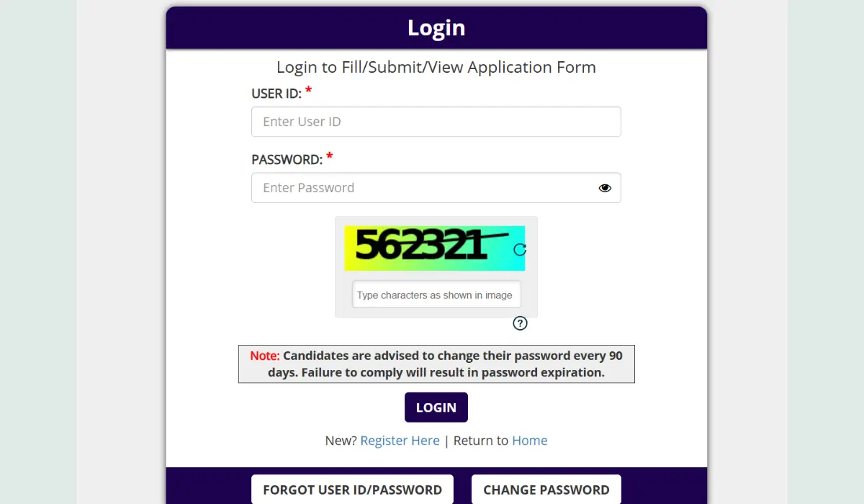Click FORGOT USER ID/PASSWORD button
The image size is (864, 504).
tap(352, 490)
